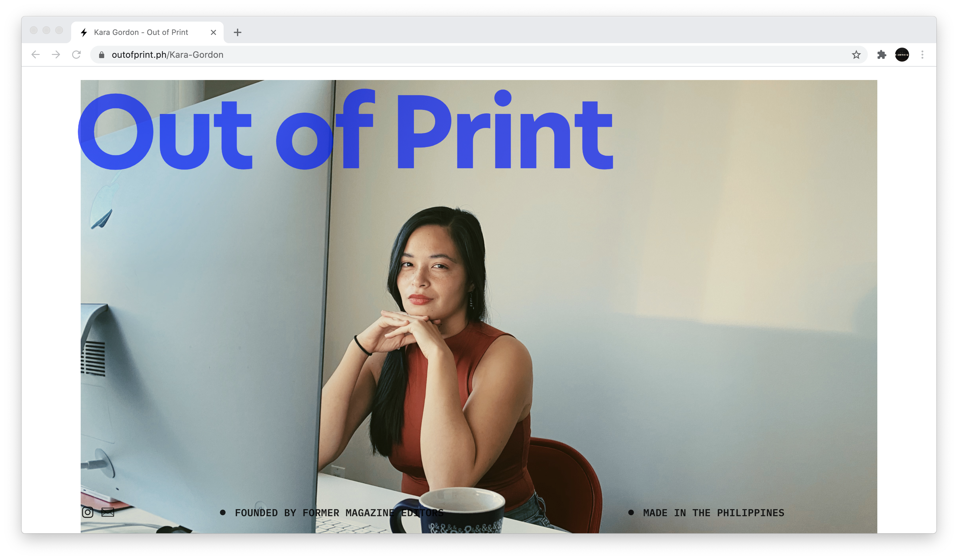Image resolution: width=958 pixels, height=560 pixels.
Task: Click the tab's lightning bolt favicon
Action: [84, 33]
